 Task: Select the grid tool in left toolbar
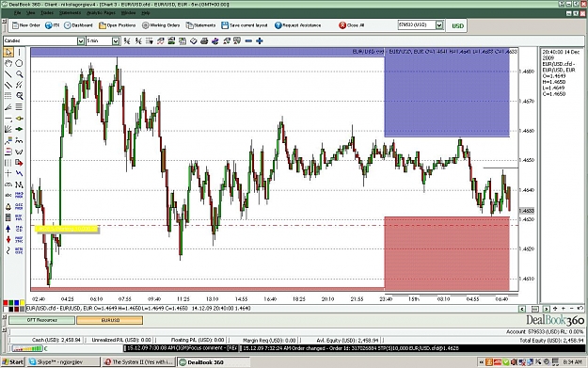(8, 96)
